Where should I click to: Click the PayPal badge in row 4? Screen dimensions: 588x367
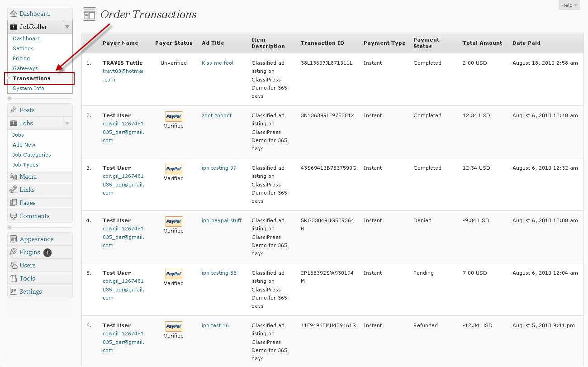tap(174, 221)
